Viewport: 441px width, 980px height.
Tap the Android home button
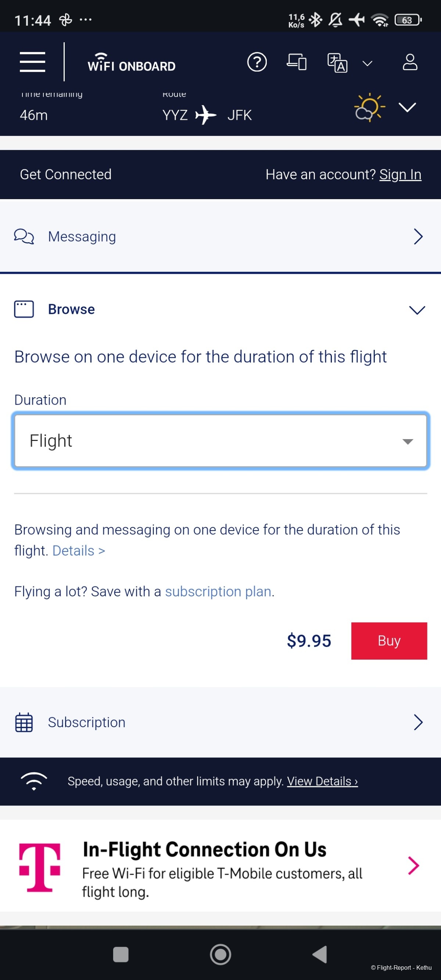pos(220,954)
